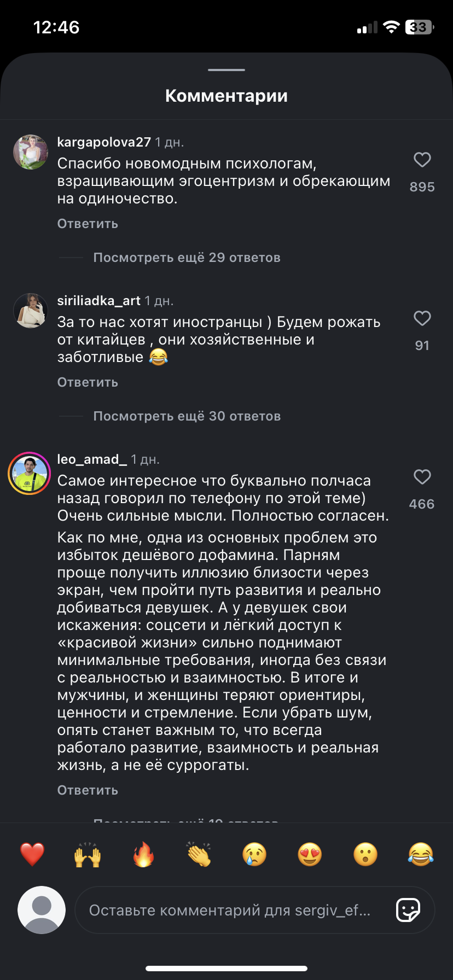This screenshot has height=980, width=453.
Task: Open the sticker/GIF picker icon
Action: [x=408, y=910]
